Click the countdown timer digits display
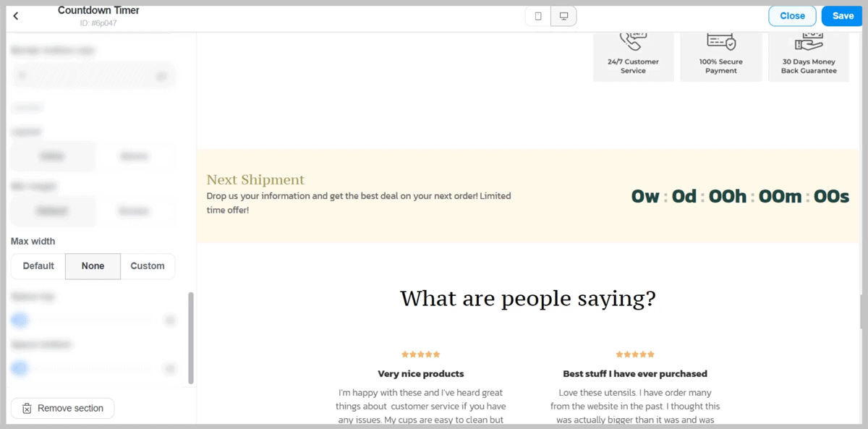Image resolution: width=868 pixels, height=429 pixels. pos(740,196)
